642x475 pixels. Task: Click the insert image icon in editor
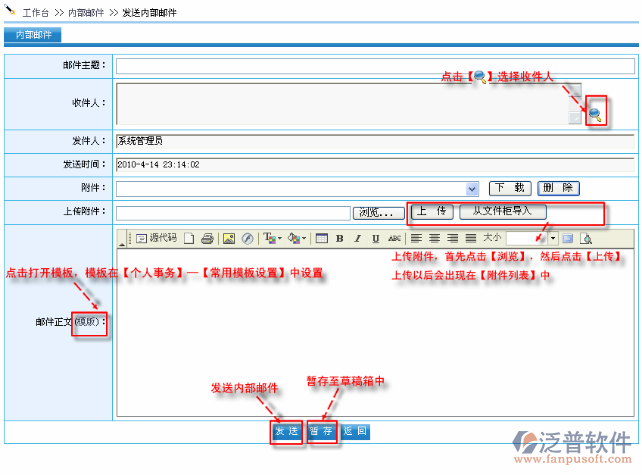point(229,238)
